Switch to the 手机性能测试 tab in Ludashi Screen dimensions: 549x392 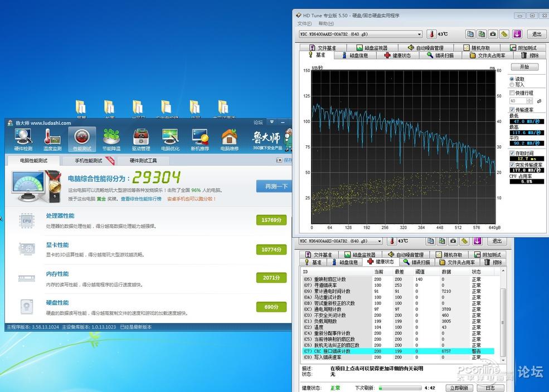88,160
